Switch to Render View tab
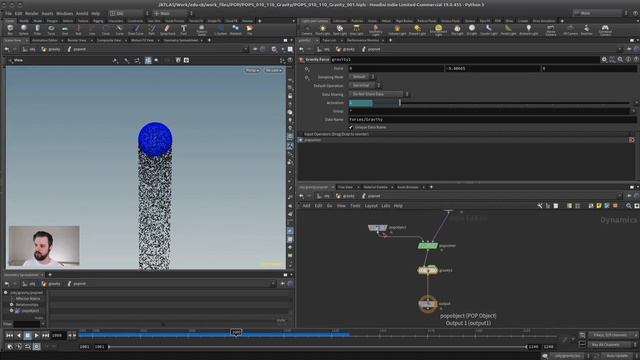 pyautogui.click(x=77, y=40)
